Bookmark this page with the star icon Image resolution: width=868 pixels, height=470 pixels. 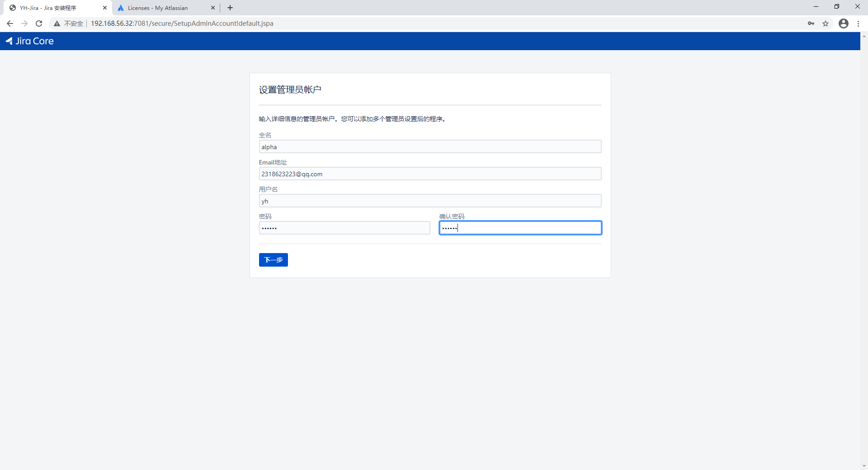click(826, 23)
